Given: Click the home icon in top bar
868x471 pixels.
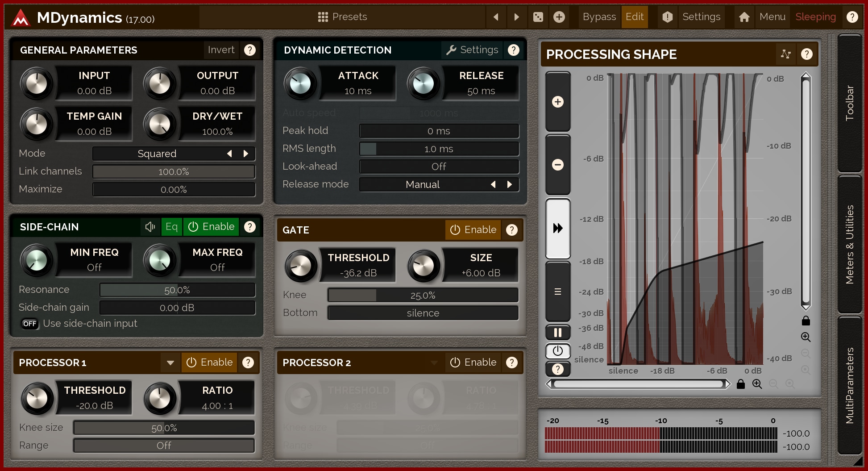Looking at the screenshot, I should [x=744, y=17].
